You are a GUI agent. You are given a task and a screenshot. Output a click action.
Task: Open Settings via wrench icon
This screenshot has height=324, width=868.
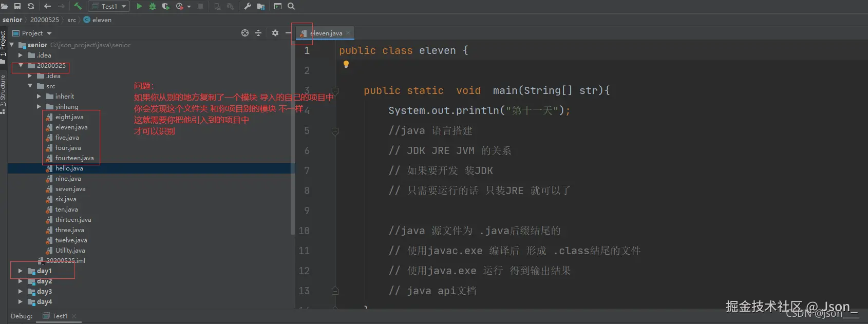point(248,6)
